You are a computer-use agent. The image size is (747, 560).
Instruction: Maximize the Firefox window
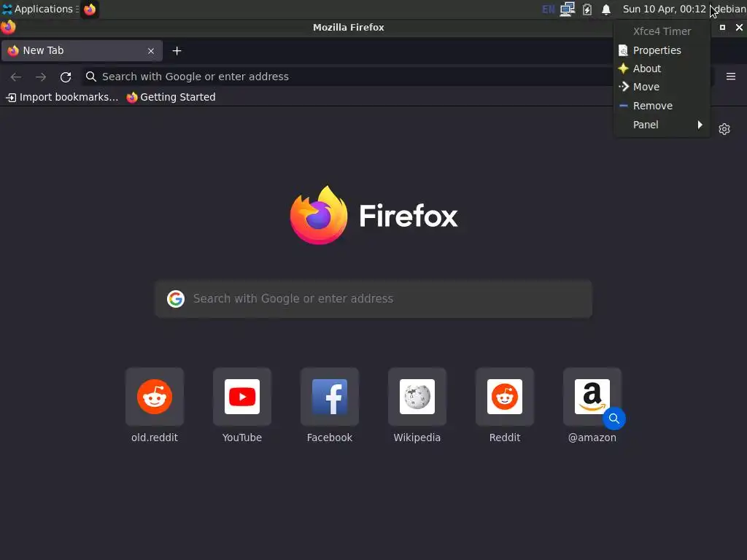(722, 28)
